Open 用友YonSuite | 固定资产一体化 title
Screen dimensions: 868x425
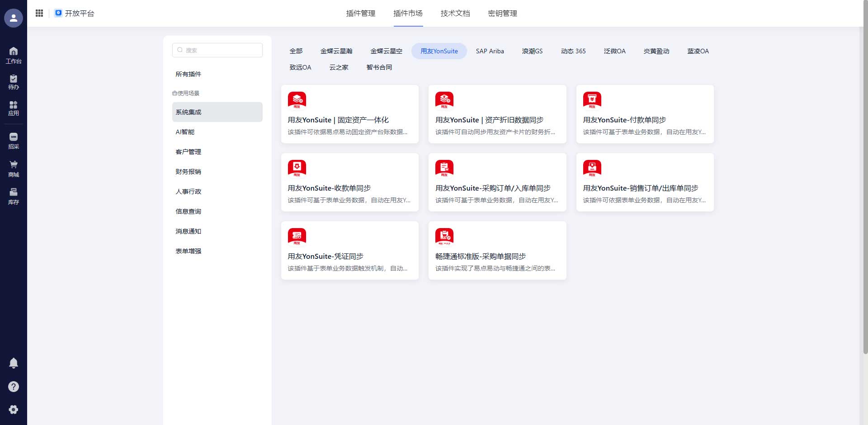pyautogui.click(x=338, y=120)
